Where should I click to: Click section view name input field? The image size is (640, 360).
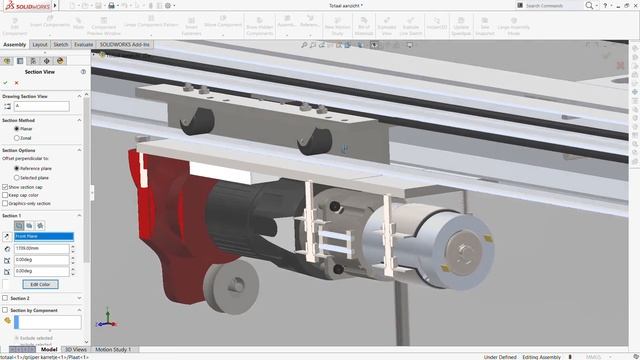point(42,107)
